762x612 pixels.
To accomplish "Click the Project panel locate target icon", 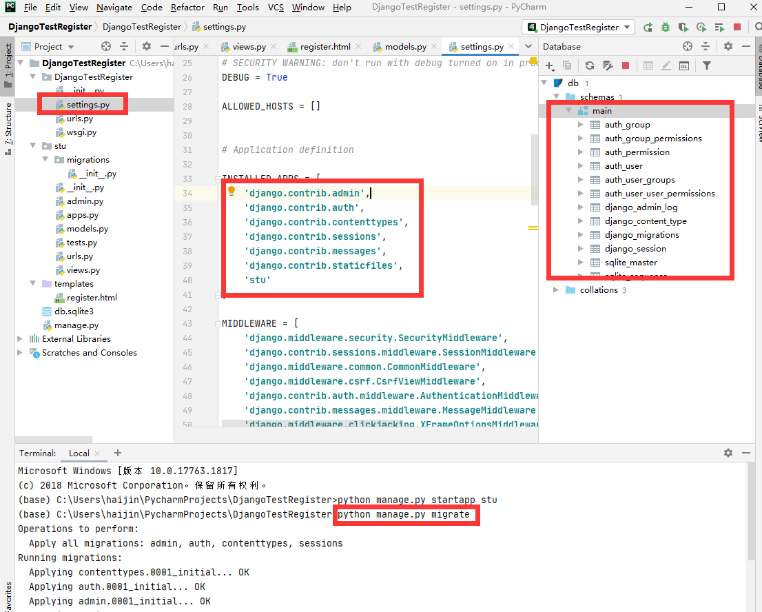I will point(106,47).
